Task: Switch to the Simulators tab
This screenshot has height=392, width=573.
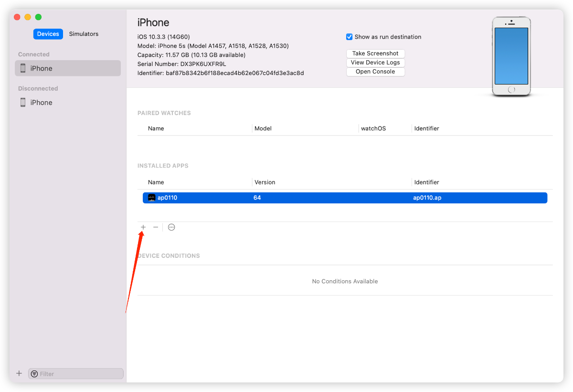Action: pyautogui.click(x=84, y=34)
